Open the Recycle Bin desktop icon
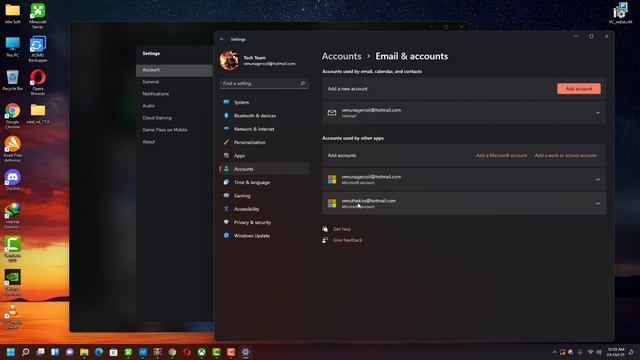The height and width of the screenshot is (360, 640). pos(13,80)
